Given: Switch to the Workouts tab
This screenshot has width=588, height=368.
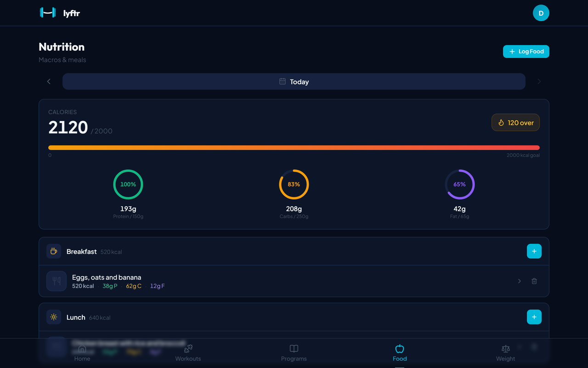Looking at the screenshot, I should 188,353.
